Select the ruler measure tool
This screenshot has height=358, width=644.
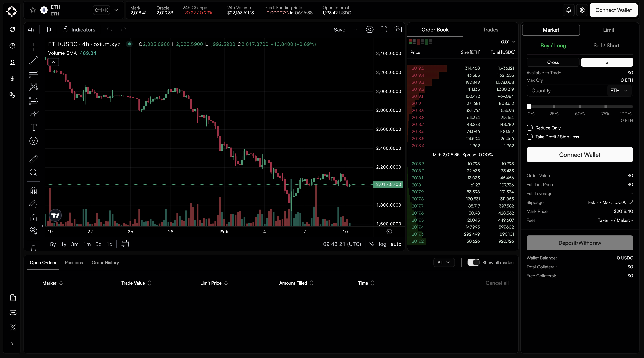point(34,159)
